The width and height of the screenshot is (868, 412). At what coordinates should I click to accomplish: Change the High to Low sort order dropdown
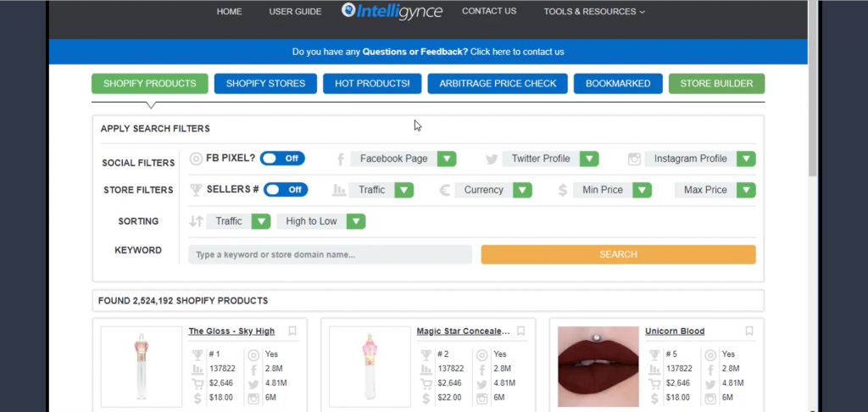(x=321, y=221)
